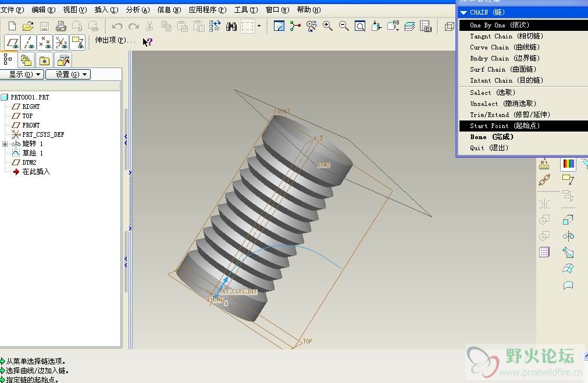The width and height of the screenshot is (588, 383).
Task: Switch to the Favorites tab
Action: (x=44, y=60)
